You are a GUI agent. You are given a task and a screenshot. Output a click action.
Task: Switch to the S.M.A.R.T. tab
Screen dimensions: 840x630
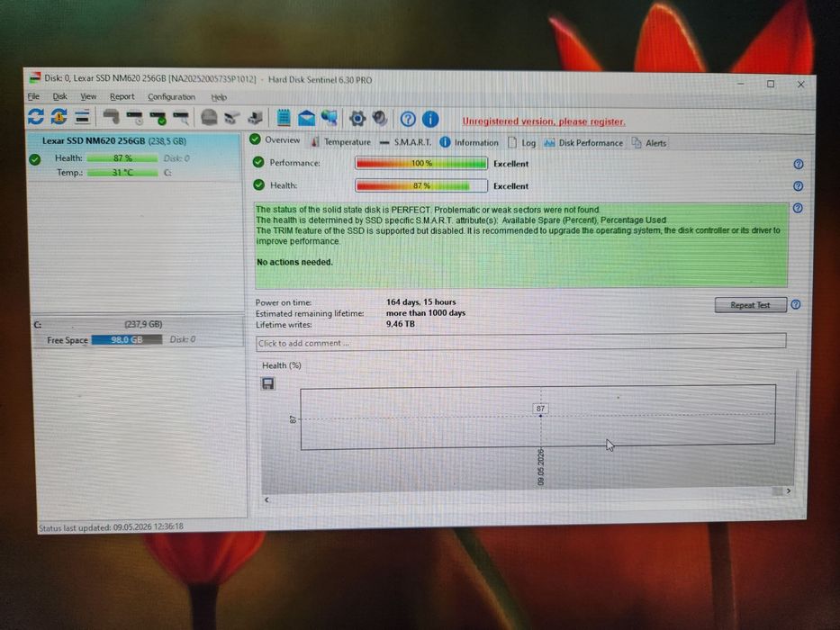click(405, 142)
